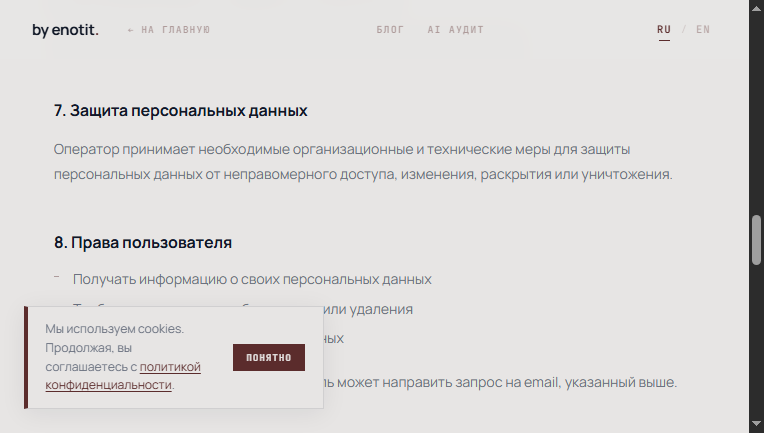Screen dimensions: 764x433
Task: Click text about sending request to email
Action: click(510, 383)
